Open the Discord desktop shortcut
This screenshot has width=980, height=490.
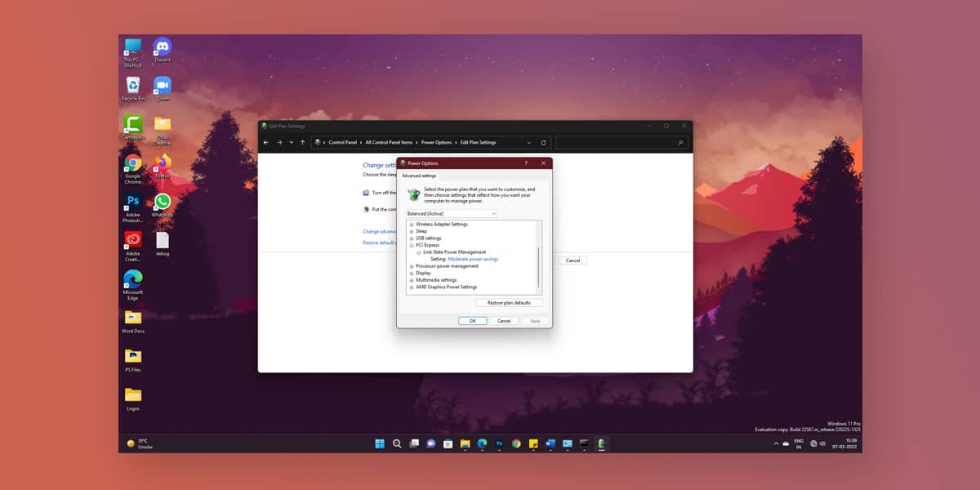coord(163,49)
